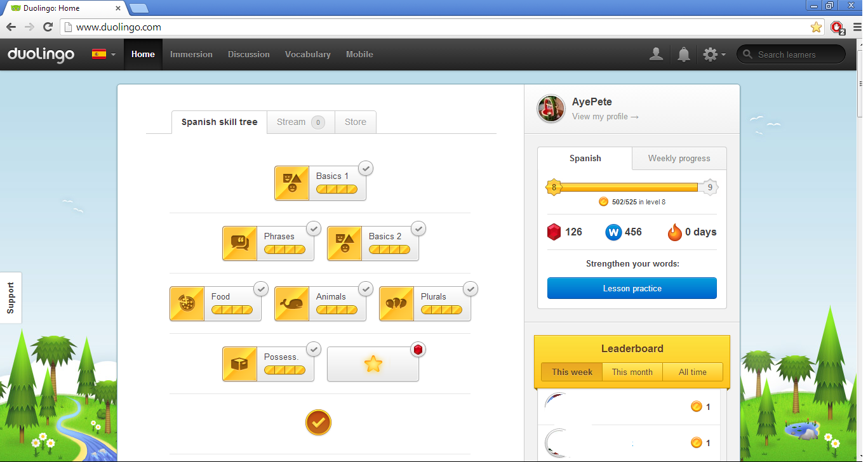The height and width of the screenshot is (462, 868).
Task: Open the Animals whale skill icon
Action: pos(292,304)
